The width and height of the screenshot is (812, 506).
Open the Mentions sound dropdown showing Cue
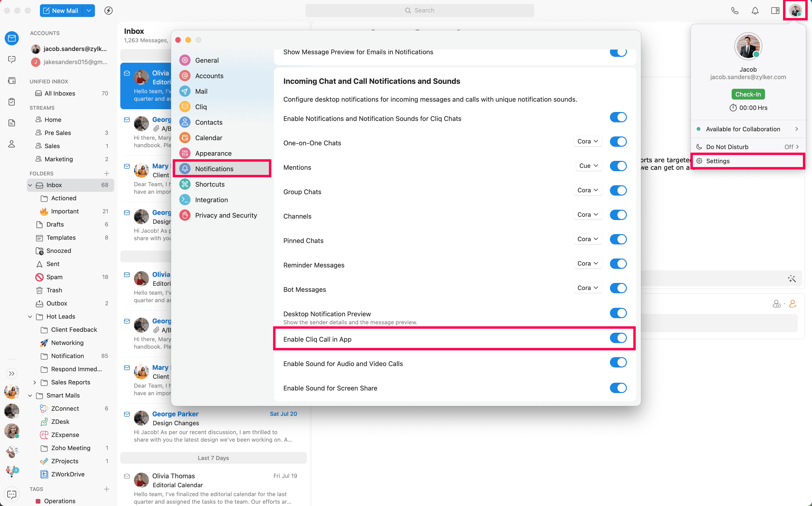click(x=588, y=166)
